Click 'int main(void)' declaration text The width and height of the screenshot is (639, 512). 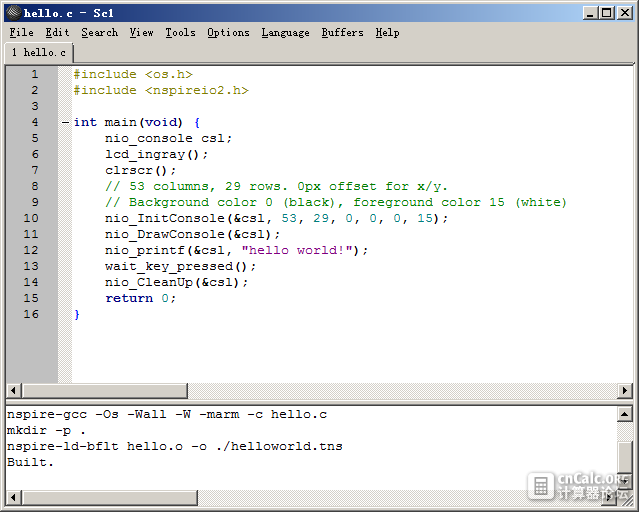pos(128,122)
